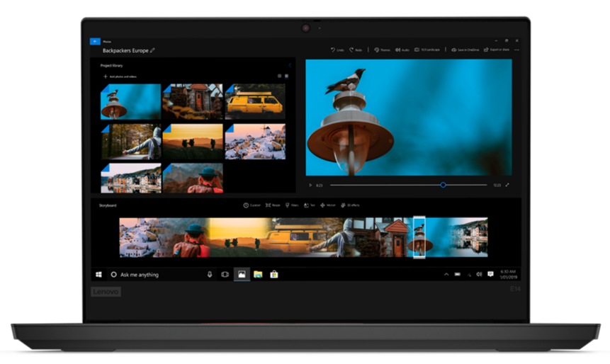Open the more options ellipsis menu
This screenshot has width=610, height=364.
pyautogui.click(x=517, y=50)
